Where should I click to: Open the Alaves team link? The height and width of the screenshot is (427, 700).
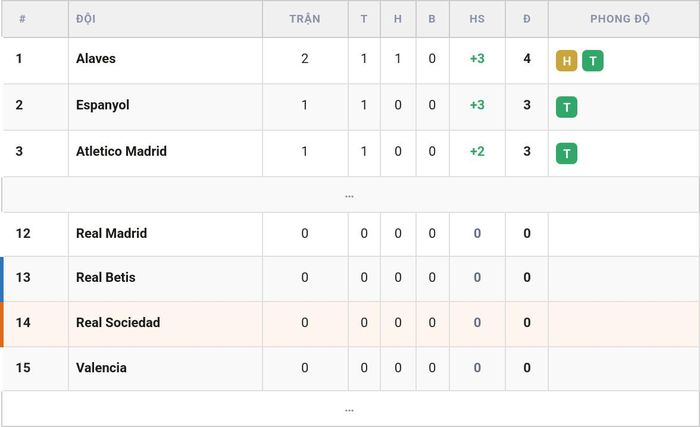point(96,59)
